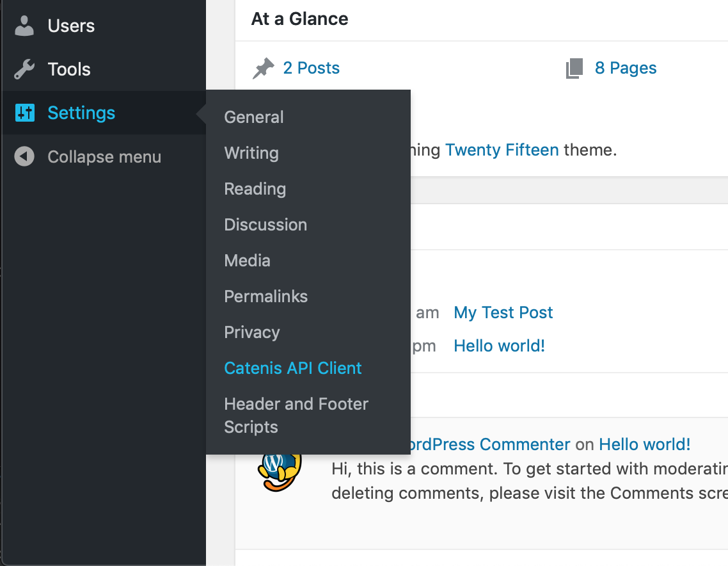Open the My Test Post link

tap(503, 312)
